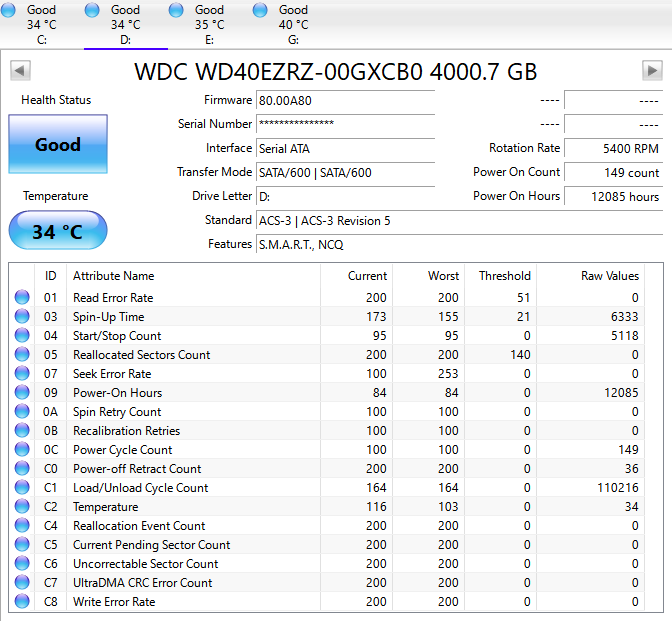This screenshot has width=672, height=621.
Task: Click the 34 °C temperature button
Action: click(x=58, y=231)
